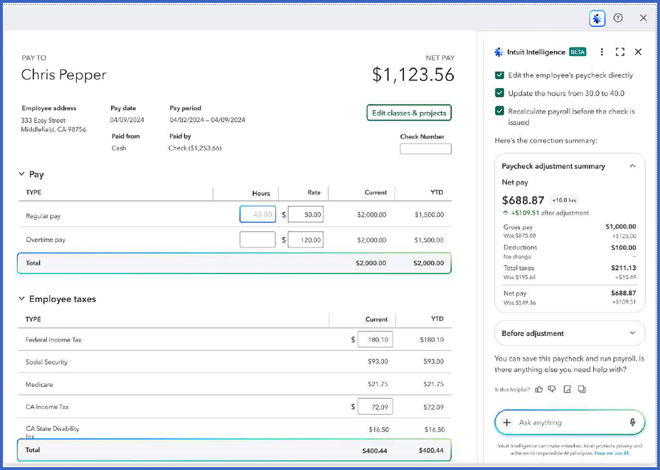Toggle 'Update the hours from 30.0 to 40.0' checkbox

pos(499,93)
